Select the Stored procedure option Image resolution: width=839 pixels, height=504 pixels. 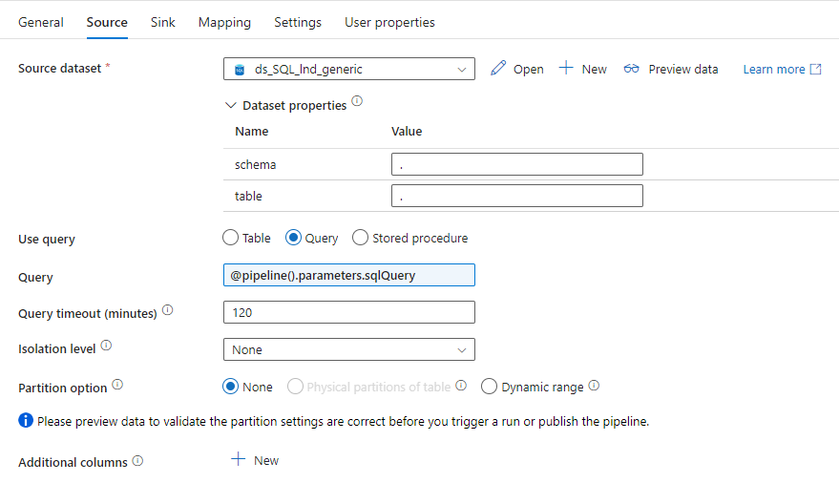pos(360,238)
